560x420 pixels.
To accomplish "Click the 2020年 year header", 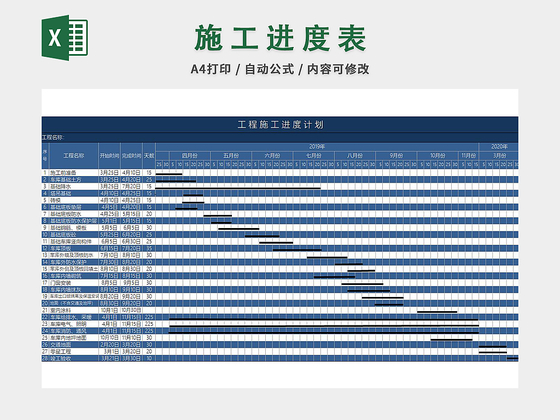I will coord(499,147).
